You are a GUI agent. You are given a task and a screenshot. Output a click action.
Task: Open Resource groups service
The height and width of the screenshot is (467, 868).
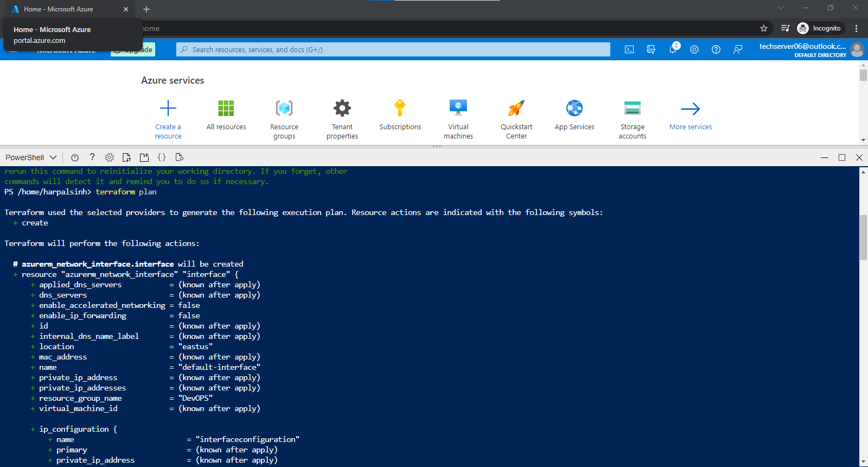tap(284, 119)
